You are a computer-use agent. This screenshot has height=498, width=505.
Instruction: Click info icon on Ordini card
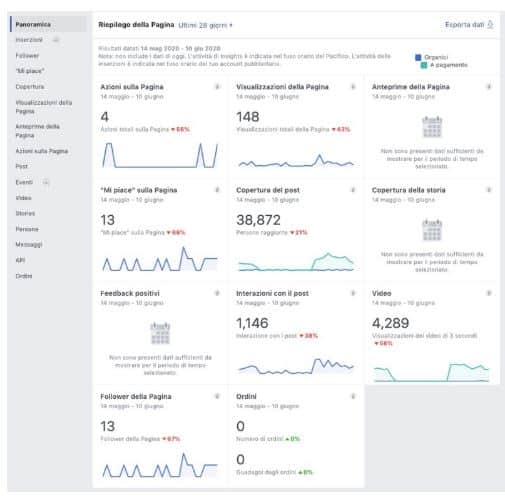[353, 396]
